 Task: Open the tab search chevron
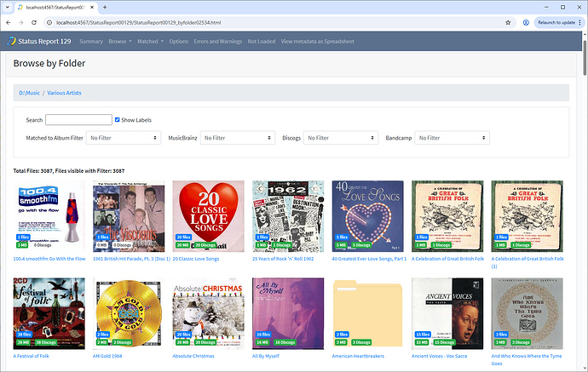click(7, 7)
